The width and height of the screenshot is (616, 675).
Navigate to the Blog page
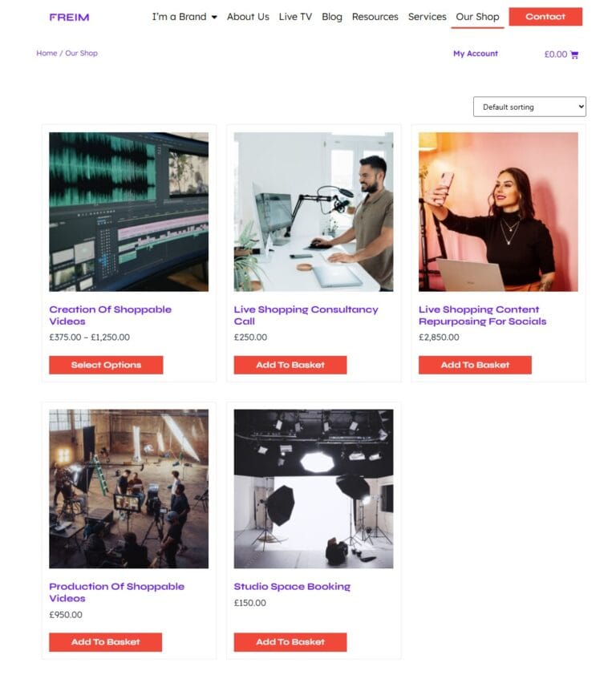point(332,17)
